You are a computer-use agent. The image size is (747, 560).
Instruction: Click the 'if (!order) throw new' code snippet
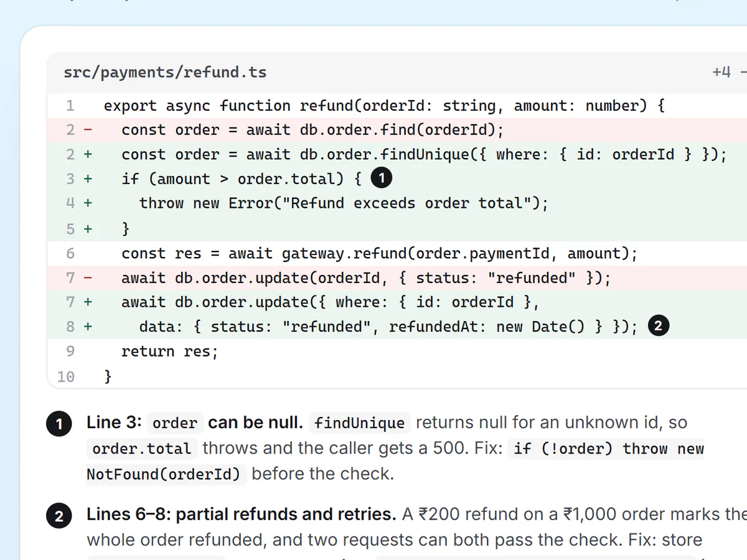point(607,449)
